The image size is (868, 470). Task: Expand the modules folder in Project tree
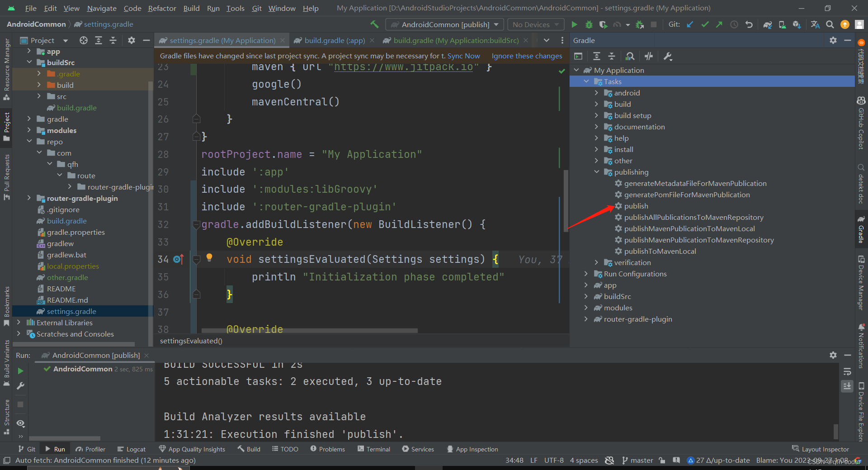29,130
